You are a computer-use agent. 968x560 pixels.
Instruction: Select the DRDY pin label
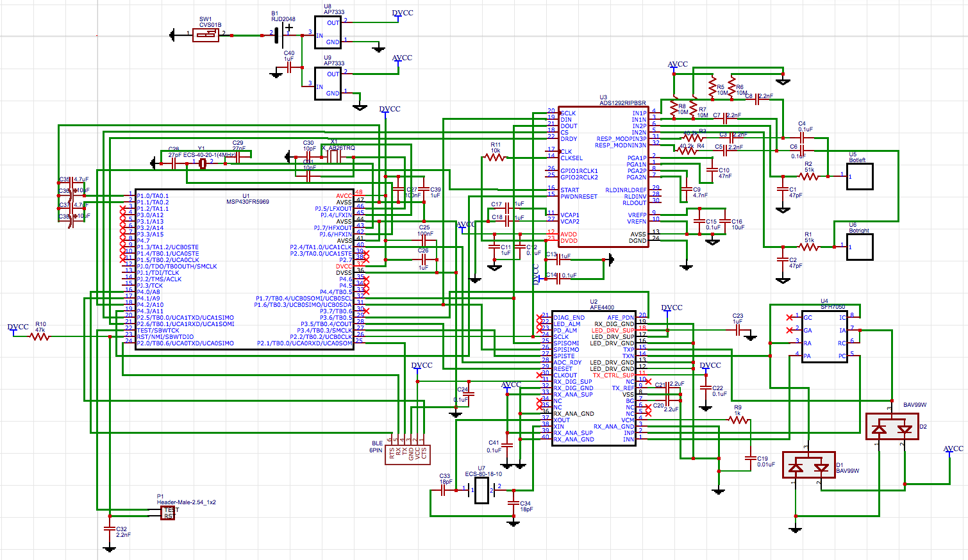pos(569,138)
